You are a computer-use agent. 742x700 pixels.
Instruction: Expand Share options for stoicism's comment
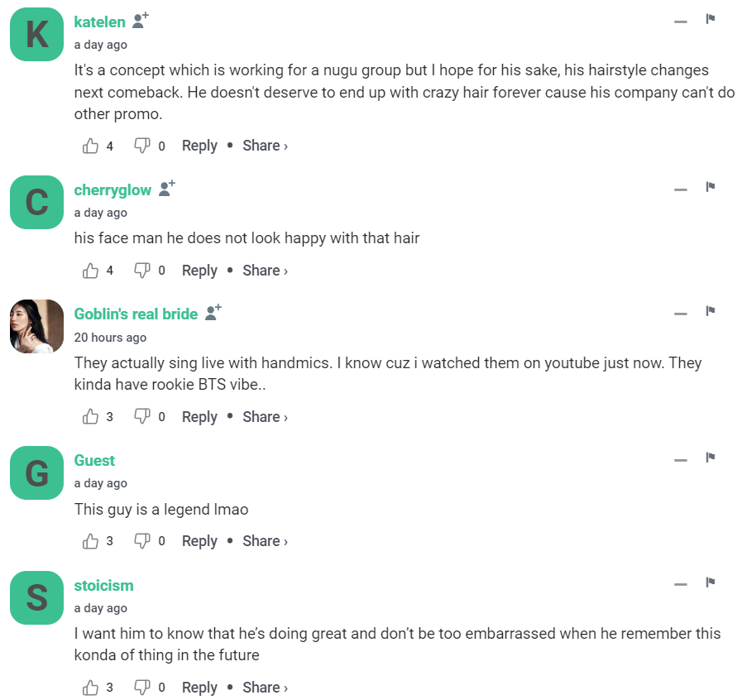(x=265, y=688)
